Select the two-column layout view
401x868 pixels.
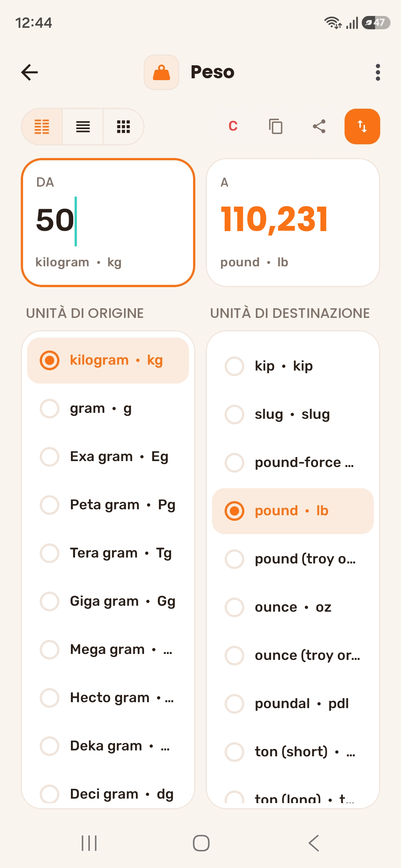point(42,126)
